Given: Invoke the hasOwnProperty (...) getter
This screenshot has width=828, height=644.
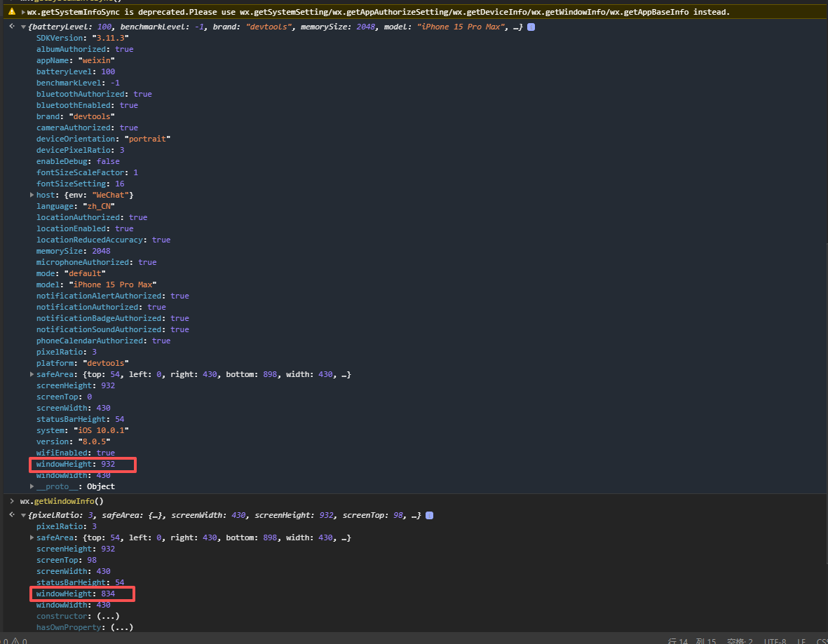Looking at the screenshot, I should click(122, 627).
